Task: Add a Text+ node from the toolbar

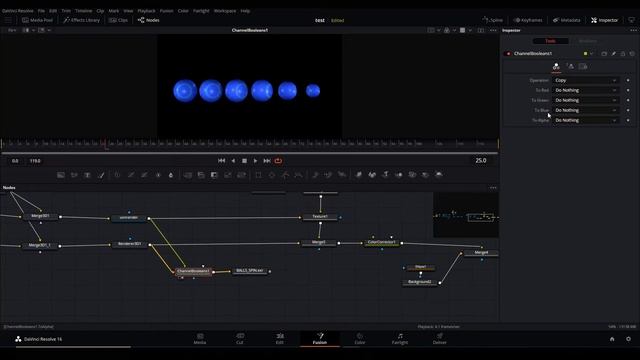Action: 87,175
